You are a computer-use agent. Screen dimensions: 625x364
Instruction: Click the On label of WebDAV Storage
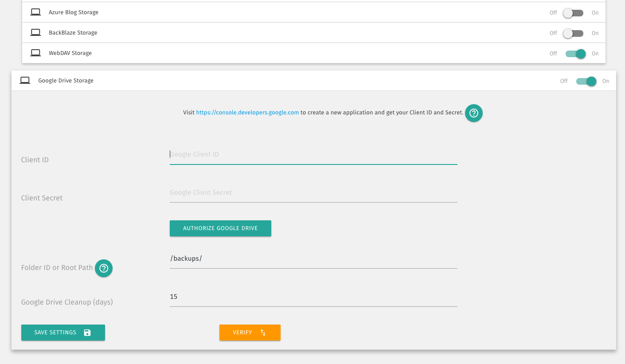point(595,54)
